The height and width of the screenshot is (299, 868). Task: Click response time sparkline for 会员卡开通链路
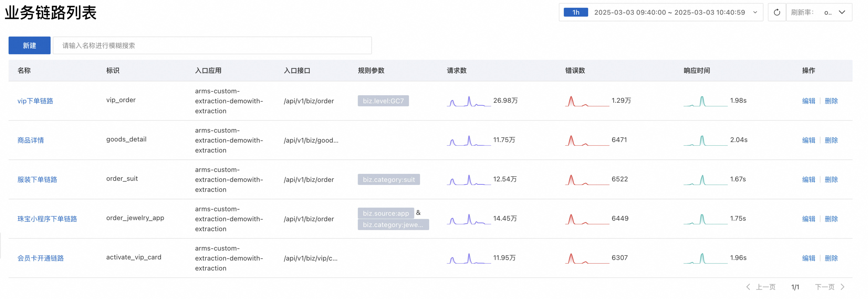pyautogui.click(x=705, y=258)
